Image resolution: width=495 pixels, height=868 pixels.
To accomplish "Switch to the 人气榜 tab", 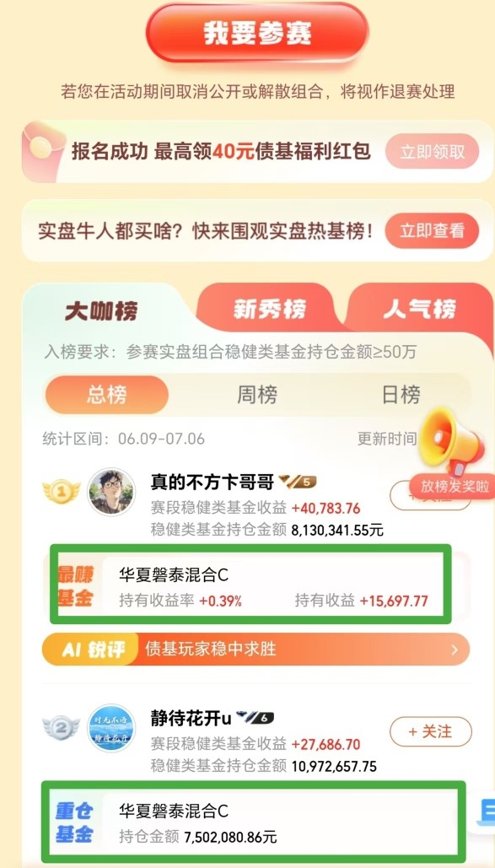I will pyautogui.click(x=420, y=310).
